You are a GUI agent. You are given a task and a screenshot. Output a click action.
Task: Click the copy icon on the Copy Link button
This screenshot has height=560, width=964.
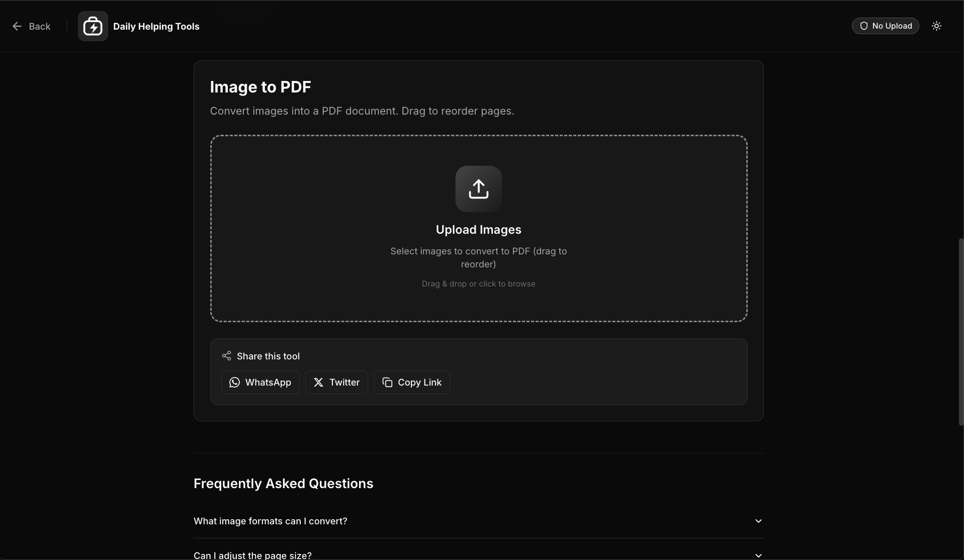click(x=387, y=382)
